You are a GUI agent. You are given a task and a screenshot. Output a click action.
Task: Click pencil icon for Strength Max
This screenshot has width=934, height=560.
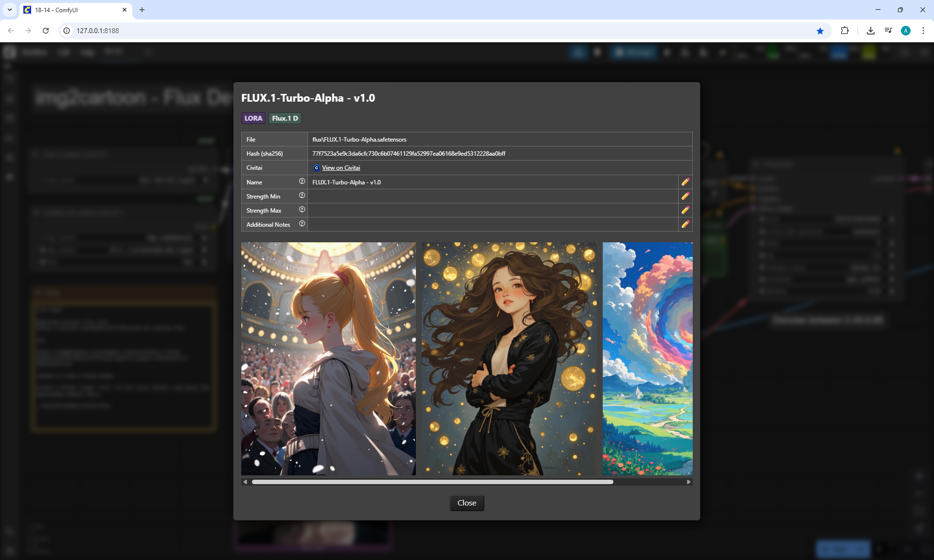pos(685,210)
